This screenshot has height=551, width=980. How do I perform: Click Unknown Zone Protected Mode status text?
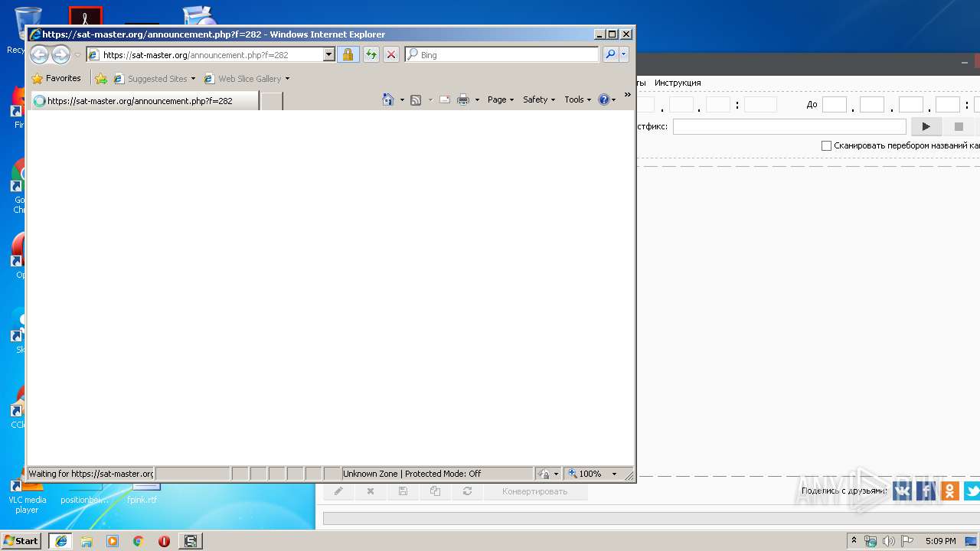412,474
